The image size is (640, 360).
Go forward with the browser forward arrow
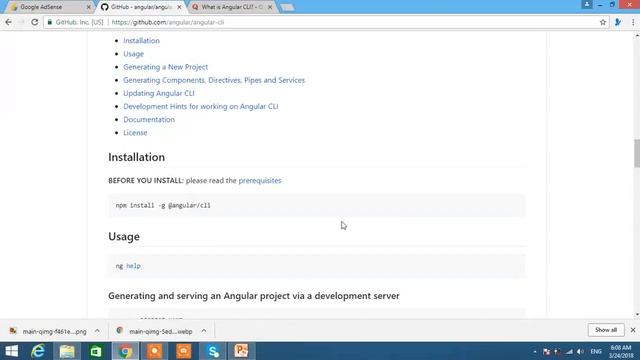[x=21, y=22]
